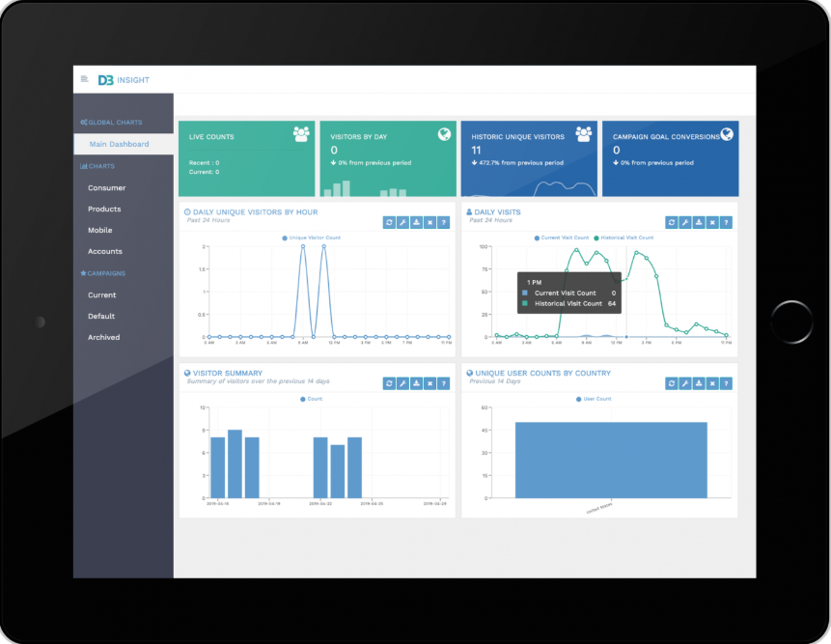Expand the Global Charts section

pyautogui.click(x=109, y=123)
